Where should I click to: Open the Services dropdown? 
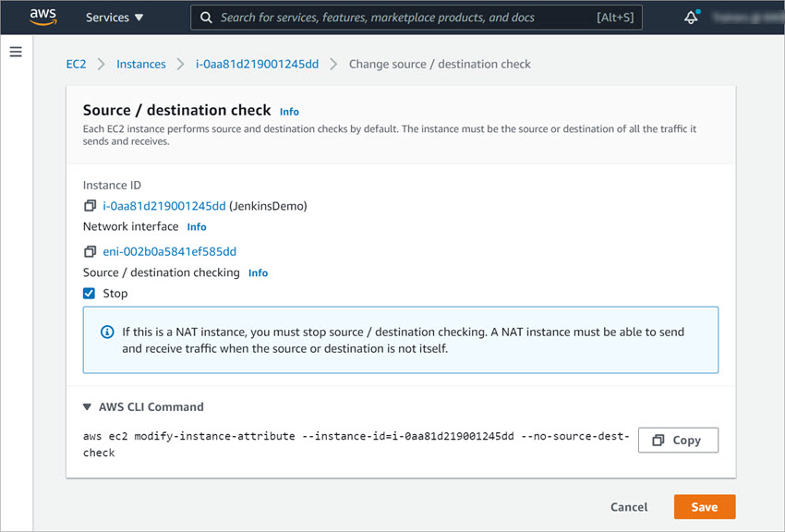tap(113, 17)
